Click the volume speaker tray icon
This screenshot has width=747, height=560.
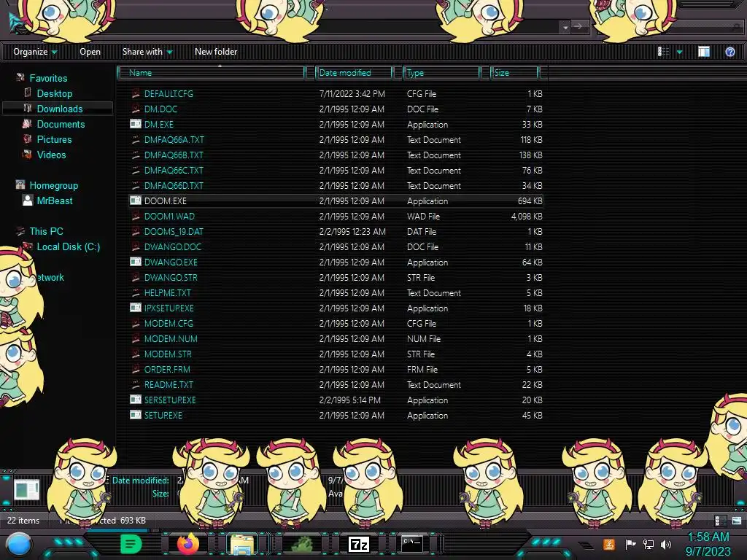(x=666, y=544)
